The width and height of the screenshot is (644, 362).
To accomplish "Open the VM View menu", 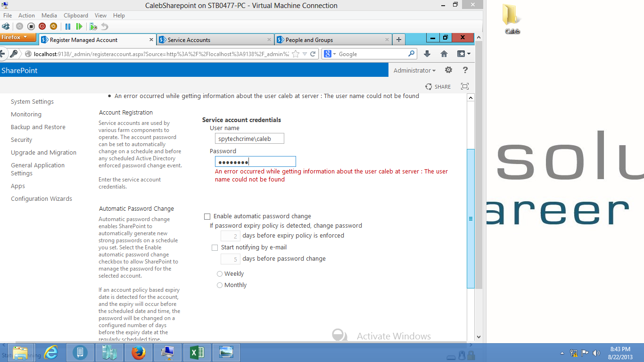I will coord(100,16).
